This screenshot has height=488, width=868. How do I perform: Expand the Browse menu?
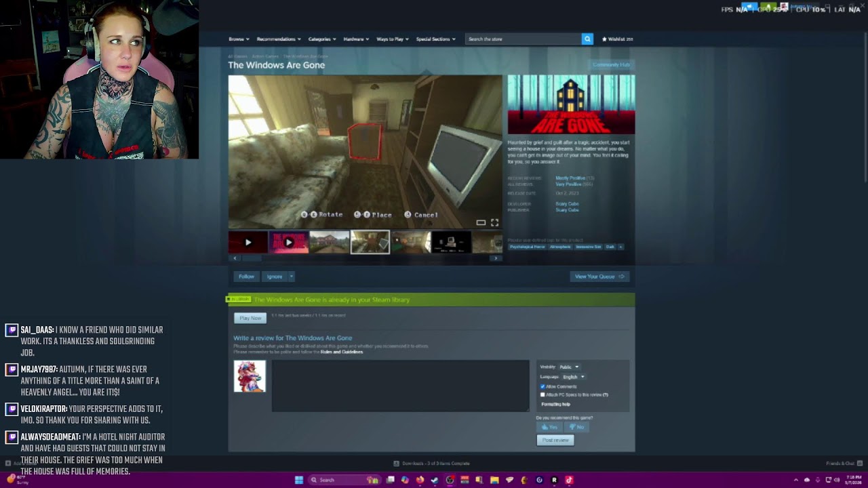coord(239,39)
